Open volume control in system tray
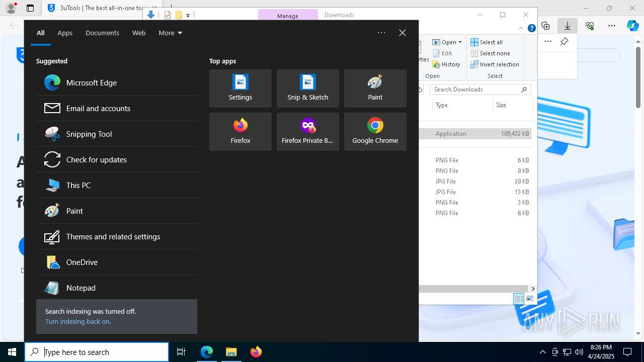Image resolution: width=644 pixels, height=362 pixels. click(579, 352)
